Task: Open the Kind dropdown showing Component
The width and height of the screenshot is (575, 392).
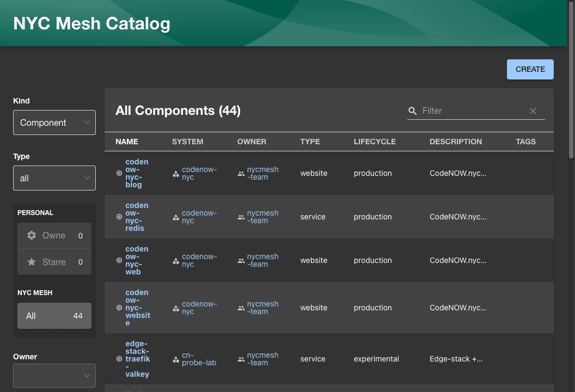Action: pyautogui.click(x=54, y=122)
